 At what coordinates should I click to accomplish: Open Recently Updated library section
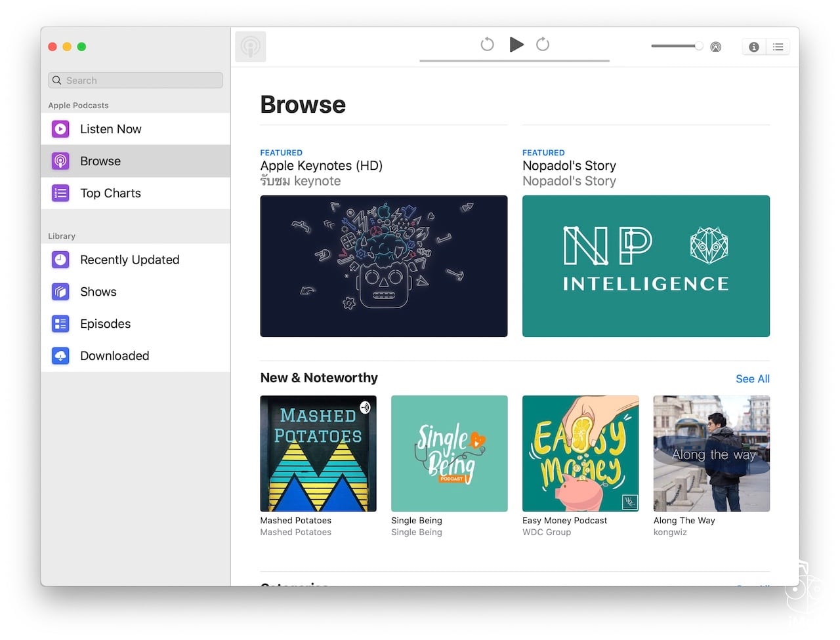pos(129,260)
